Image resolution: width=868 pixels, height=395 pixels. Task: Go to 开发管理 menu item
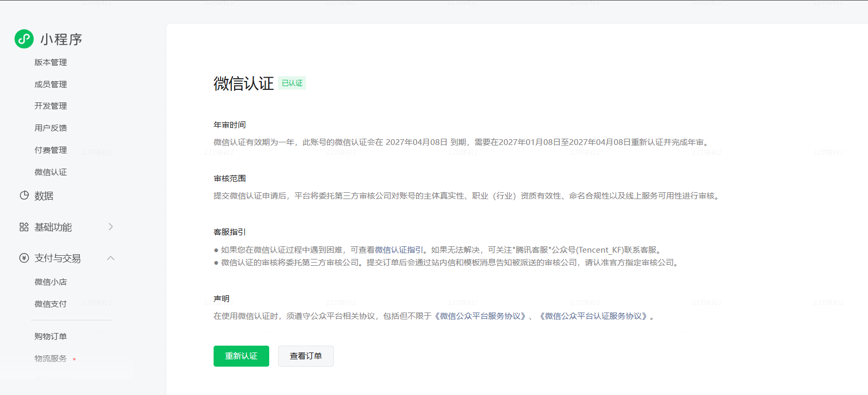coord(51,106)
